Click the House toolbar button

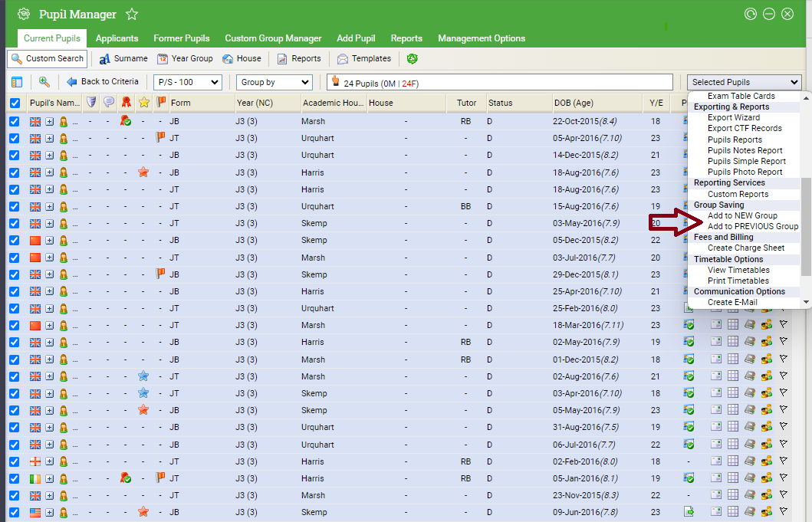click(x=242, y=58)
